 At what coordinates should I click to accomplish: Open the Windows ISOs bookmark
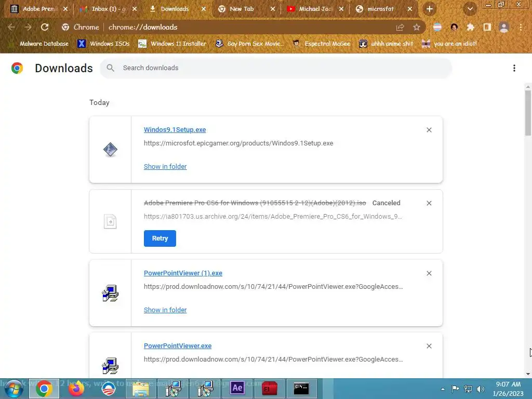(x=103, y=44)
